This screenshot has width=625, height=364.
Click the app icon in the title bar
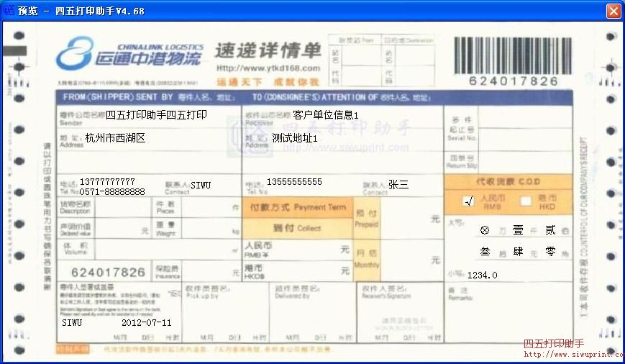click(9, 10)
